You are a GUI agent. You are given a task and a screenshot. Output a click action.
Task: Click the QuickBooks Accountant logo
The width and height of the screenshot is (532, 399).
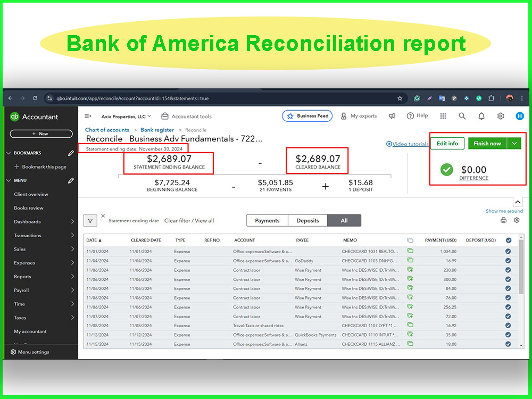click(x=34, y=117)
